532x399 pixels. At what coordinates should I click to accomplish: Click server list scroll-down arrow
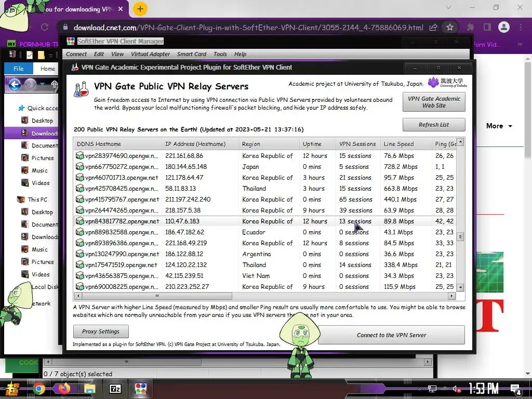click(460, 287)
